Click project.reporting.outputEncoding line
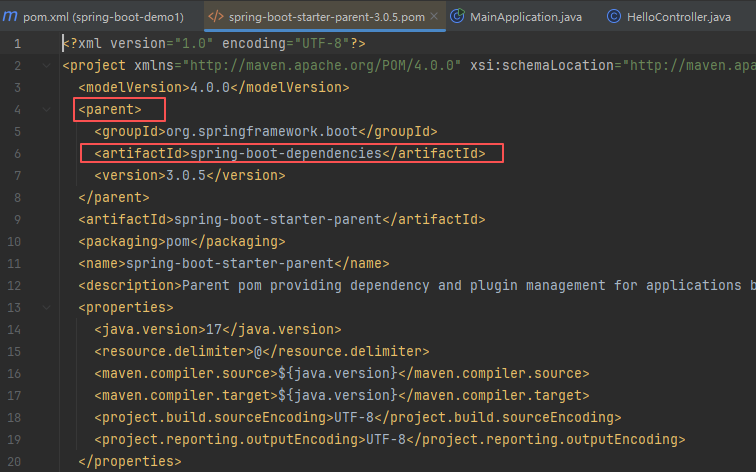This screenshot has width=756, height=472. pyautogui.click(x=390, y=440)
